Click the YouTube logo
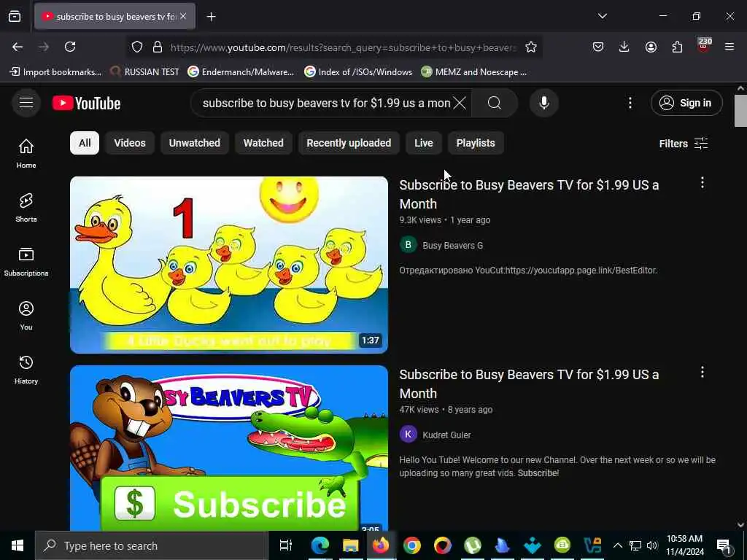The height and width of the screenshot is (560, 747). pyautogui.click(x=86, y=103)
